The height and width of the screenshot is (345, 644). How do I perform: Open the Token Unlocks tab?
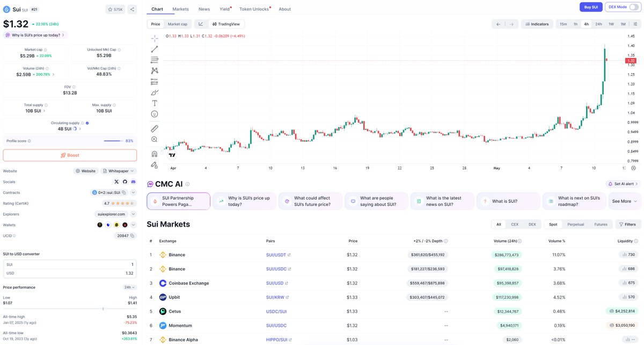click(x=254, y=9)
